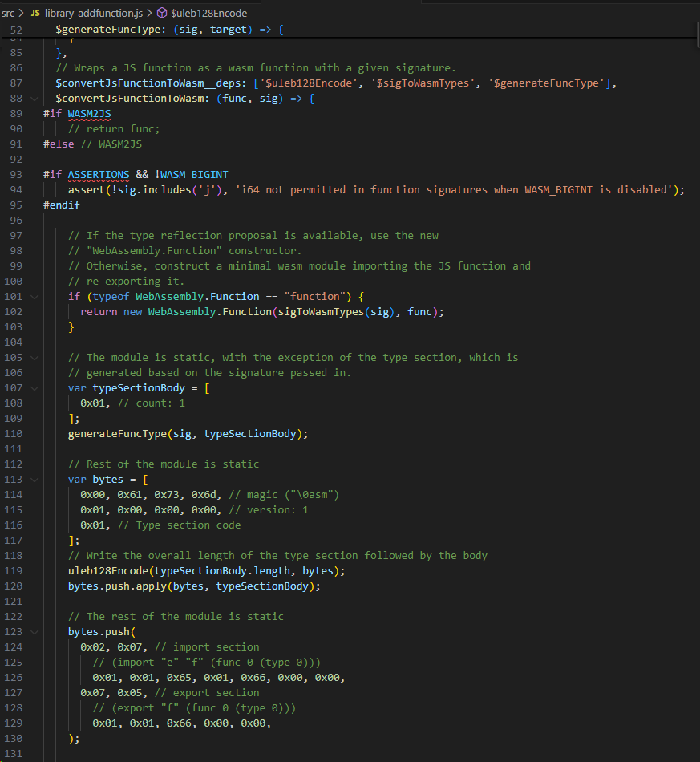Collapse $convertJsFunctionToWasm function at line 88
Image resolution: width=700 pixels, height=762 pixels.
coord(34,99)
